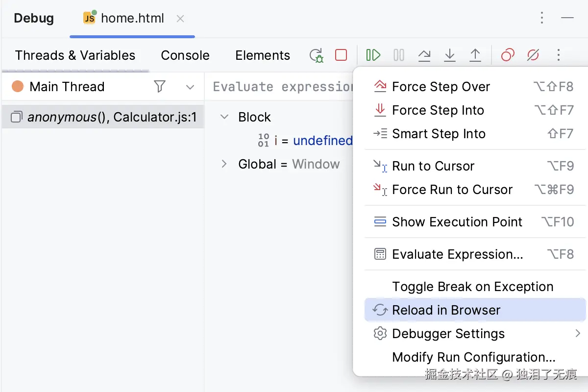Stop the debug session
Image resolution: width=588 pixels, height=392 pixels.
click(341, 55)
